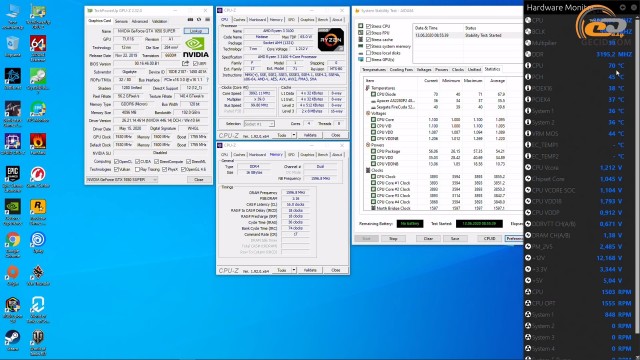Image resolution: width=640 pixels, height=360 pixels.
Task: Toggle Stress CPU checkbox
Action: tap(369, 26)
